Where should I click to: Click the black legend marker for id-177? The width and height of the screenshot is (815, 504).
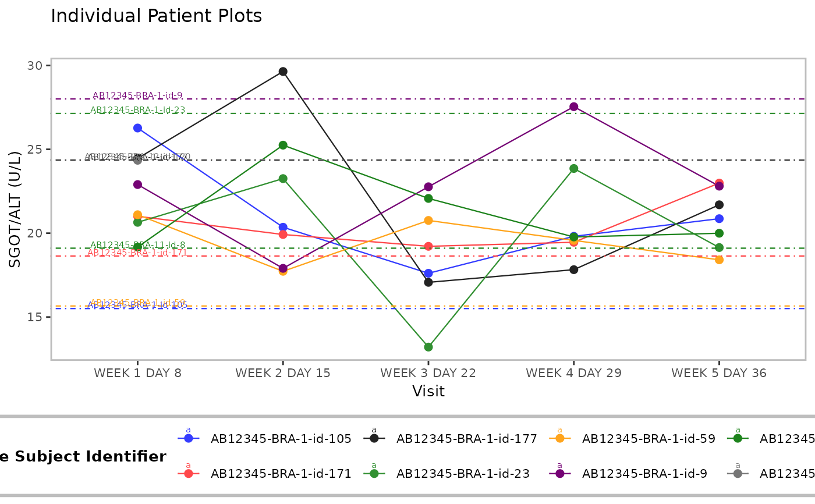click(374, 439)
